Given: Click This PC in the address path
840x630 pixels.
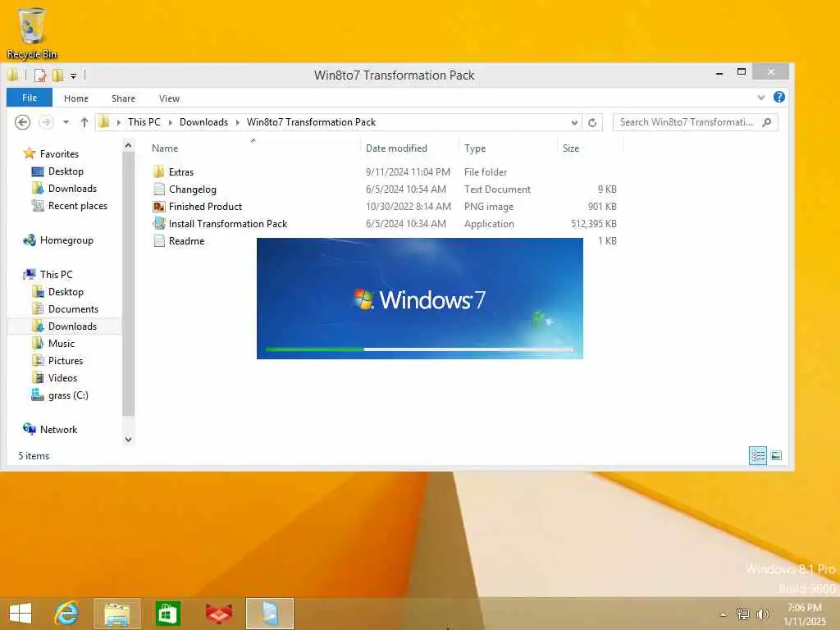Looking at the screenshot, I should click(x=144, y=122).
